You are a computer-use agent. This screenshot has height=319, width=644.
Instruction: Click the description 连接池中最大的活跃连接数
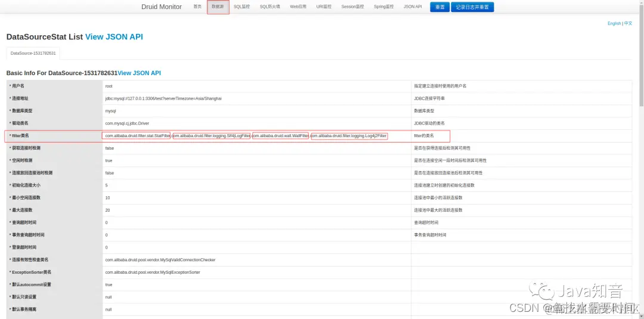(438, 210)
